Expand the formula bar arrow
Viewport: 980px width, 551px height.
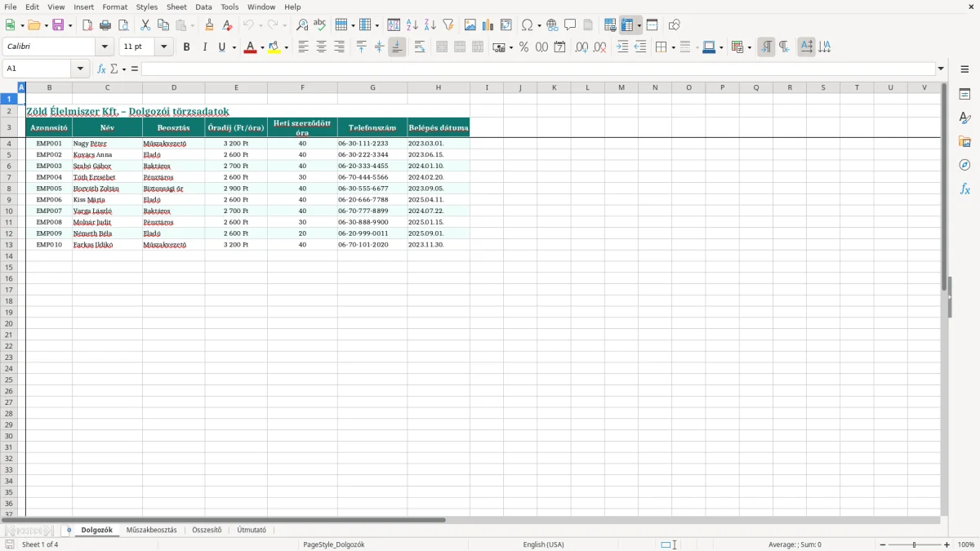[941, 69]
